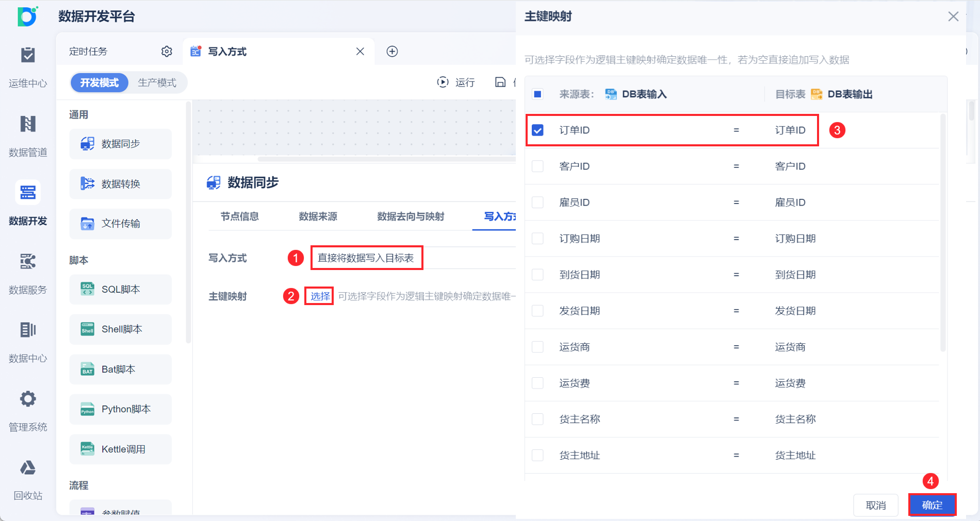Select the Bat脚本 node icon
Viewport: 980px width, 521px height.
(88, 369)
